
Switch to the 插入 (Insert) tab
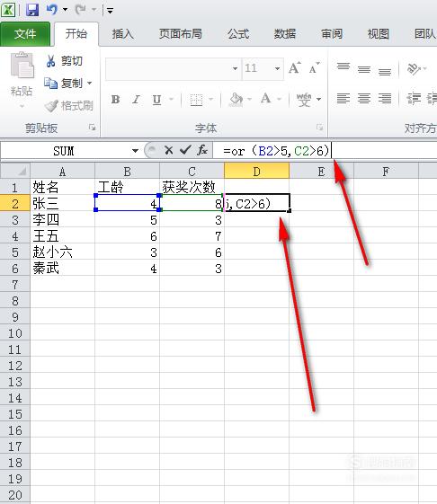[x=123, y=34]
